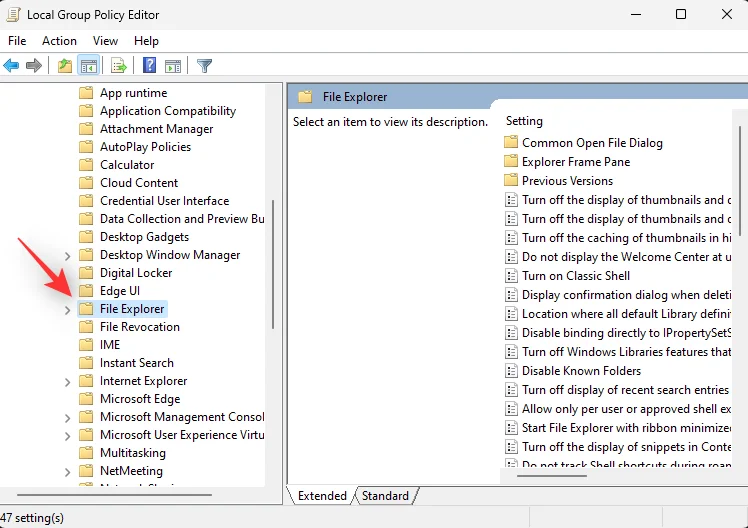Click the Previous Versions folder icon
Image resolution: width=748 pixels, height=528 pixels.
point(511,180)
